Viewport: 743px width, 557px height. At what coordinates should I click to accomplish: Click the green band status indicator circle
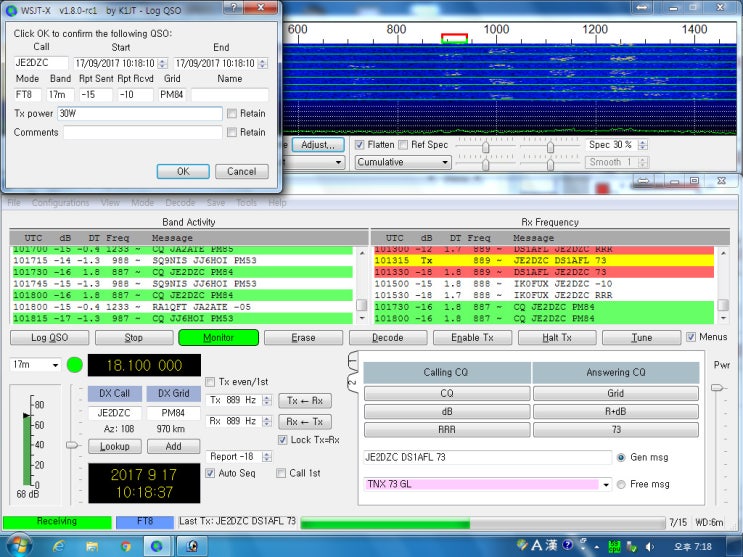(x=75, y=365)
